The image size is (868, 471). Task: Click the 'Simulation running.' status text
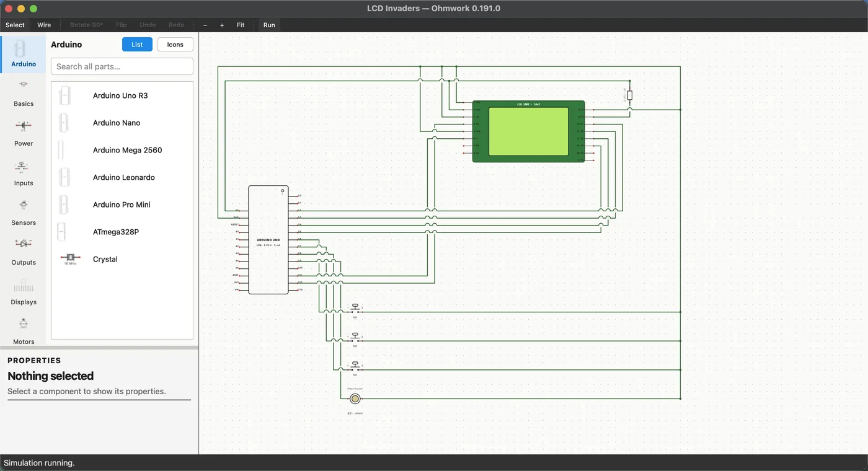click(39, 463)
